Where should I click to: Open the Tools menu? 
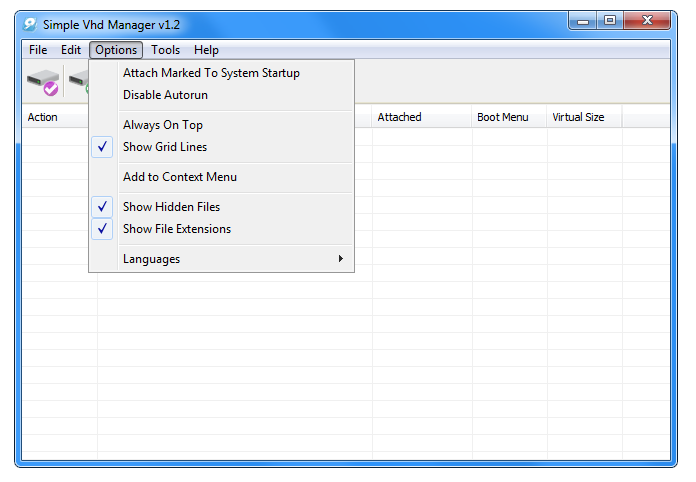tap(165, 50)
